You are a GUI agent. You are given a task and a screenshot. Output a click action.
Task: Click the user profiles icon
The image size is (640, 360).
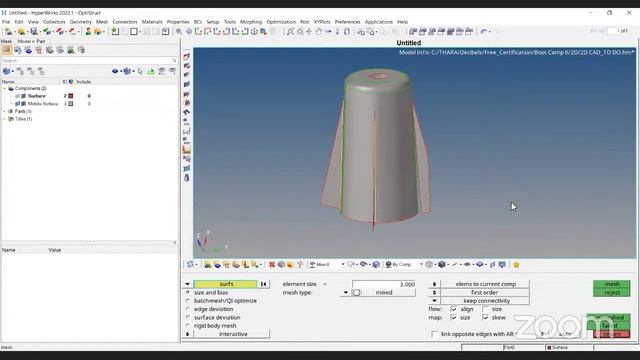(88, 31)
